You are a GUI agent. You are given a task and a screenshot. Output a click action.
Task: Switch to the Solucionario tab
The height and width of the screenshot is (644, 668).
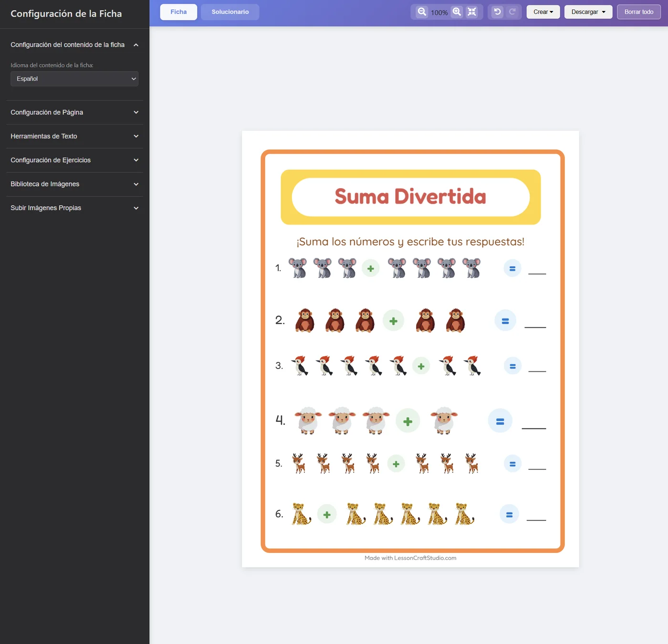coord(230,12)
